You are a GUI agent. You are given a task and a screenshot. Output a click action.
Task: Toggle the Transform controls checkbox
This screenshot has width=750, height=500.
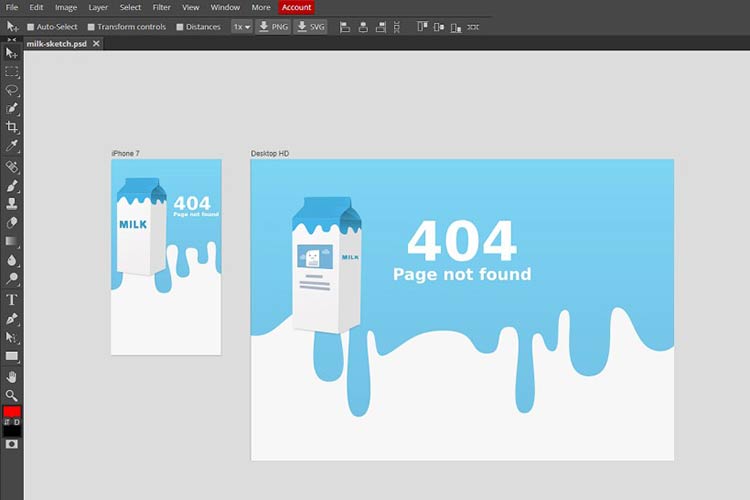point(92,27)
